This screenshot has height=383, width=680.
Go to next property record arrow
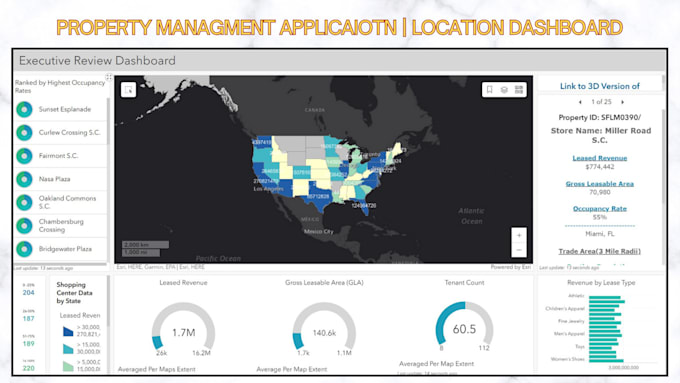tap(622, 102)
